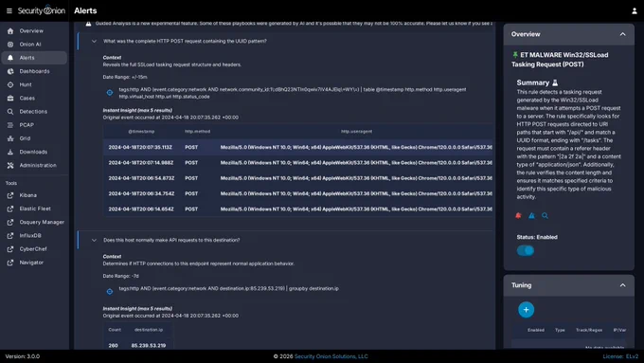
Task: Open the ELv2 license link
Action: (x=632, y=356)
